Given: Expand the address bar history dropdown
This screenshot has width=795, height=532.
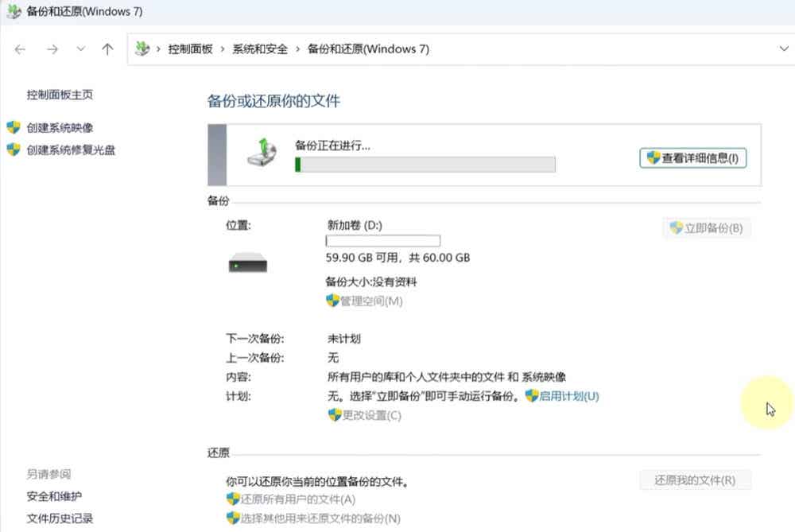Looking at the screenshot, I should (784, 49).
